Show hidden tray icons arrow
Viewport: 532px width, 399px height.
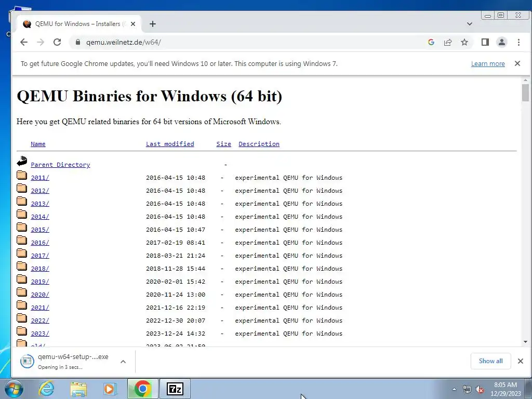click(x=454, y=390)
